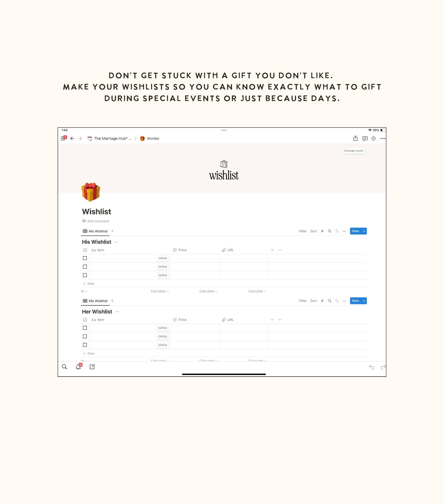Click the back navigation arrow icon
Screen dimensions: 444x504
(72, 138)
